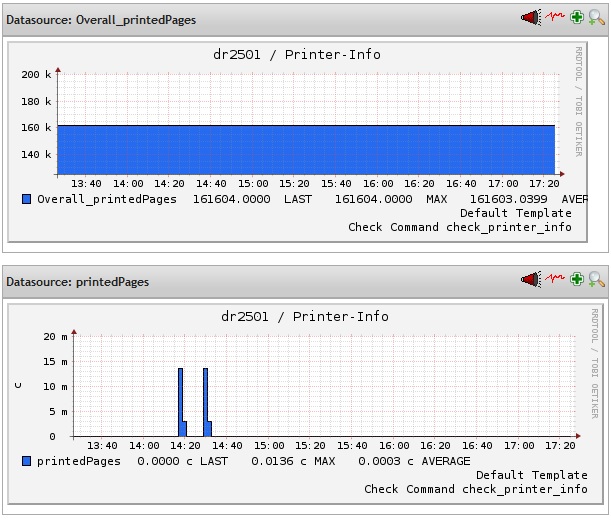This screenshot has height=522, width=611.
Task: Click the magnifier zoom icon in printedPages header
Action: tap(596, 280)
